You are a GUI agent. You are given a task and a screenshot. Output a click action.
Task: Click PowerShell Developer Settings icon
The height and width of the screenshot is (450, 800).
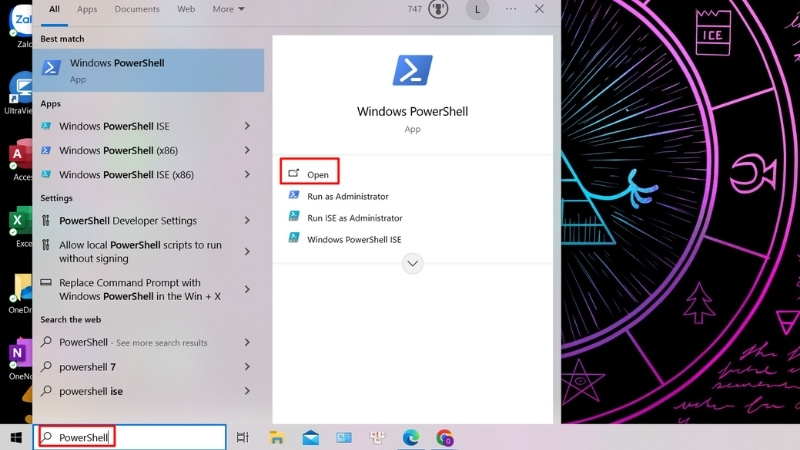pos(46,220)
